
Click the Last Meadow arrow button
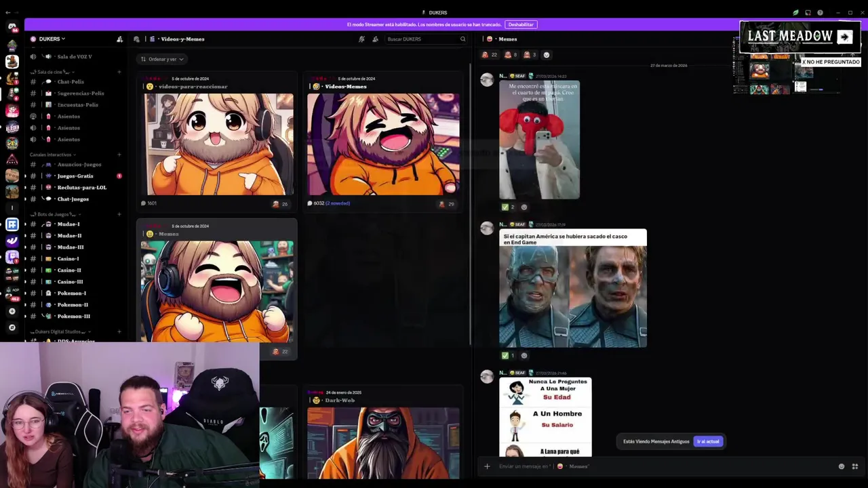pyautogui.click(x=844, y=37)
